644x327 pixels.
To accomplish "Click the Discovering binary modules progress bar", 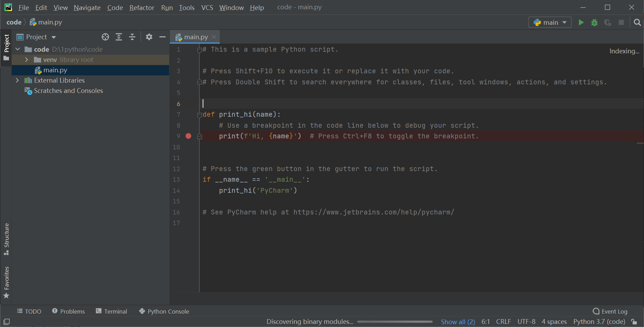I will [395, 322].
